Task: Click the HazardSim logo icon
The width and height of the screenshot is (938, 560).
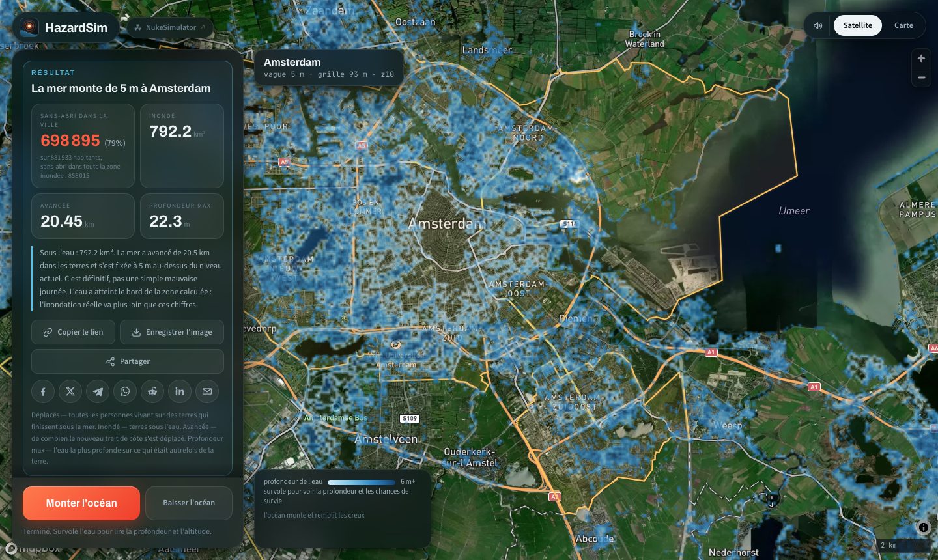Action: (x=29, y=27)
